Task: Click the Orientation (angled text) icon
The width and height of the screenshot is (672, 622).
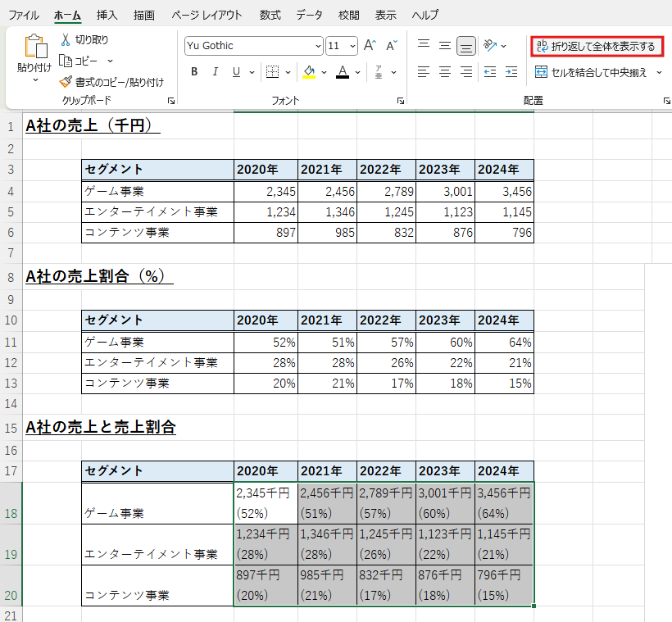Action: [x=489, y=46]
